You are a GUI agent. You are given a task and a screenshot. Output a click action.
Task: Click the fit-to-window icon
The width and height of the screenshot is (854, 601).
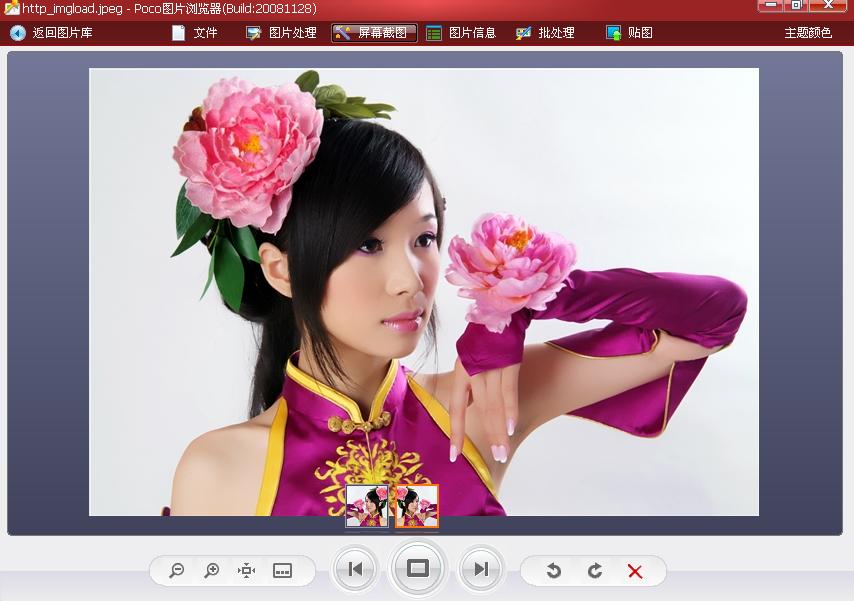247,571
